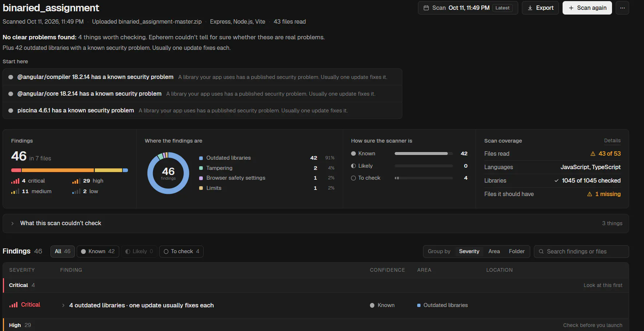Image resolution: width=644 pixels, height=331 pixels.
Task: Click Scan again button
Action: point(587,8)
